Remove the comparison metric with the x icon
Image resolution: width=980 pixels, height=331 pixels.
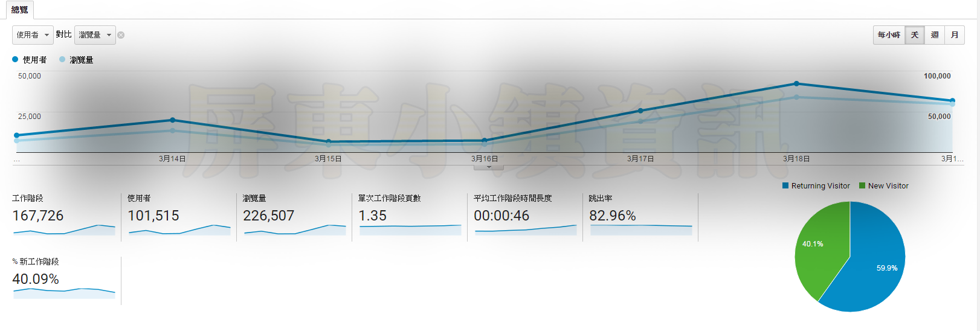tap(121, 35)
